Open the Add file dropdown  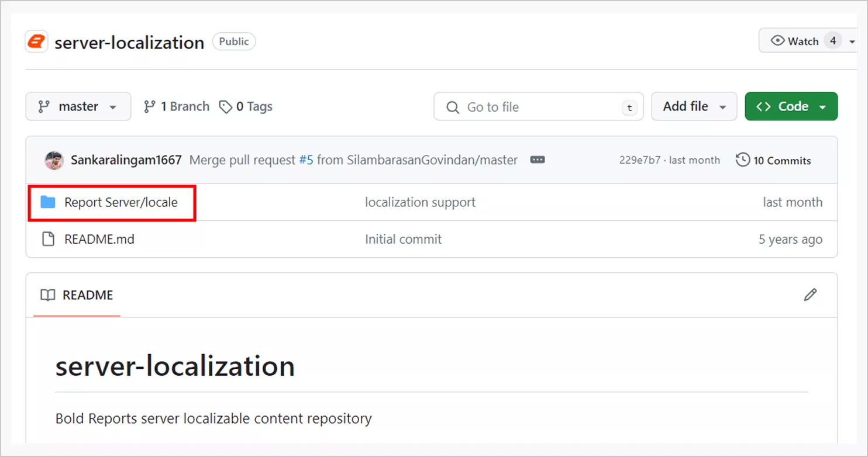(694, 106)
